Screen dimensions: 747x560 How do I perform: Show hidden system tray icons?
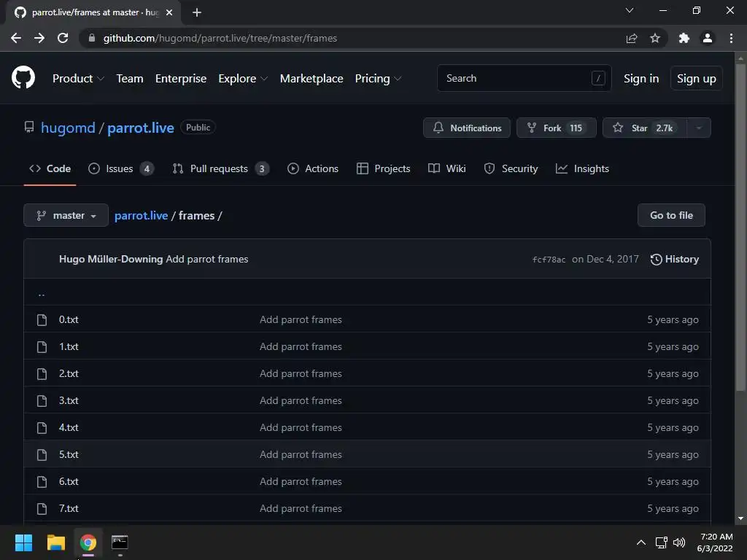tap(641, 542)
